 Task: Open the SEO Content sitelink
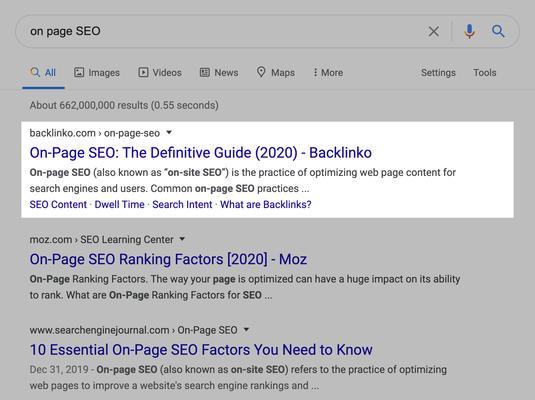pyautogui.click(x=58, y=204)
